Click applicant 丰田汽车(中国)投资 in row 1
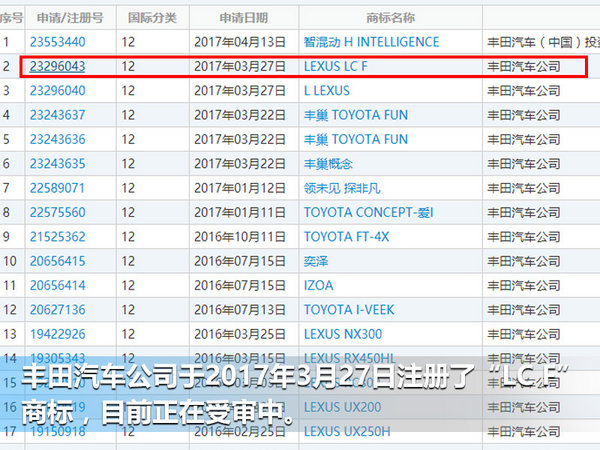This screenshot has width=600, height=450. pos(543,42)
